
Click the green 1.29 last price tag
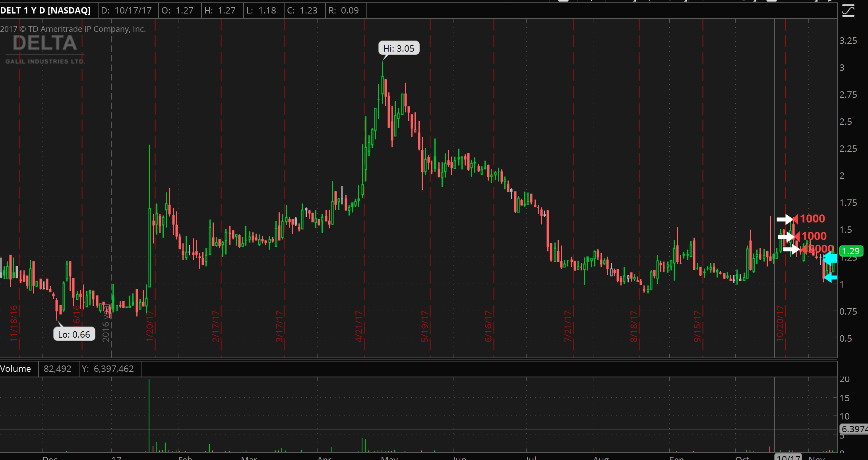[x=851, y=251]
